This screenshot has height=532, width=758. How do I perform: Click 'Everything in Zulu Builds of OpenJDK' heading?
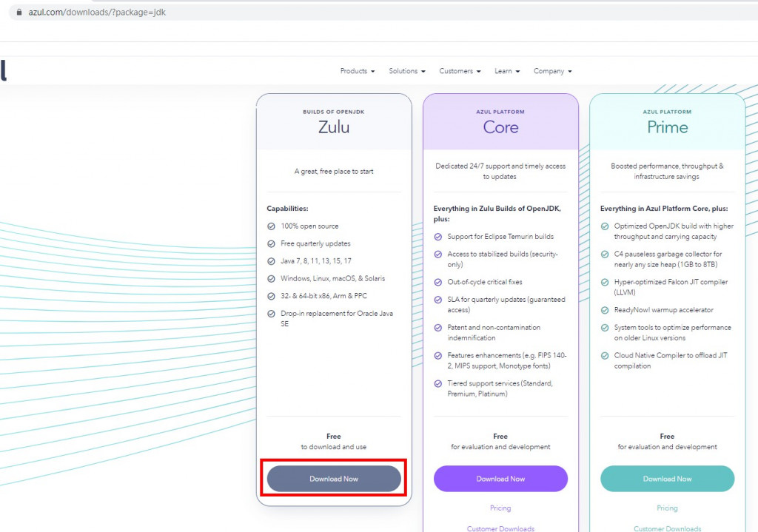click(x=497, y=214)
